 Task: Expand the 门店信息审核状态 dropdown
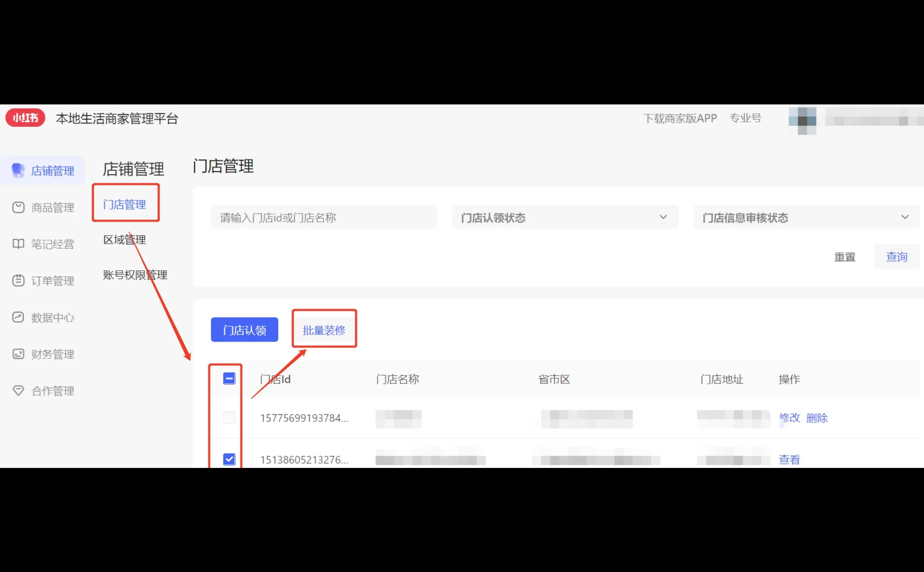[x=806, y=217]
